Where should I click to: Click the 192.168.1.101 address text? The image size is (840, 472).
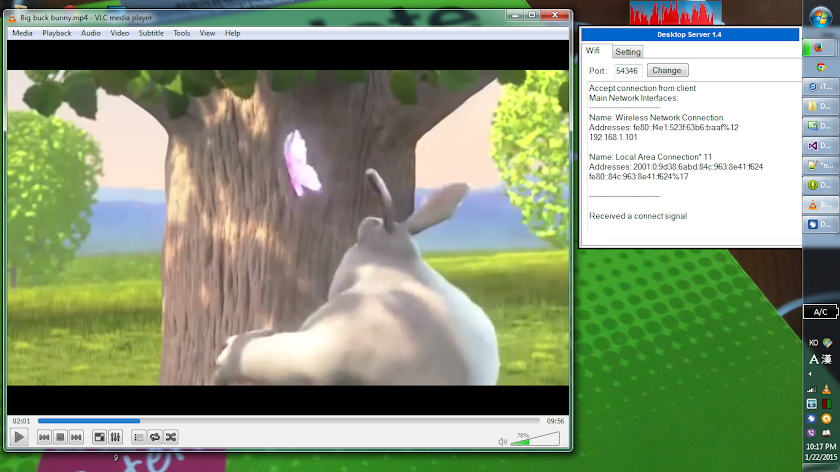[x=613, y=137]
